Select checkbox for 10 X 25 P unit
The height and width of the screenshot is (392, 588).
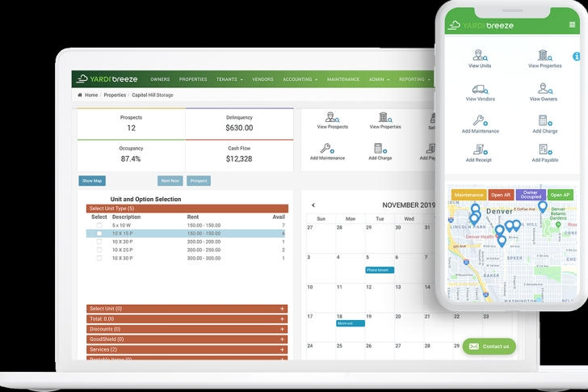pyautogui.click(x=99, y=250)
